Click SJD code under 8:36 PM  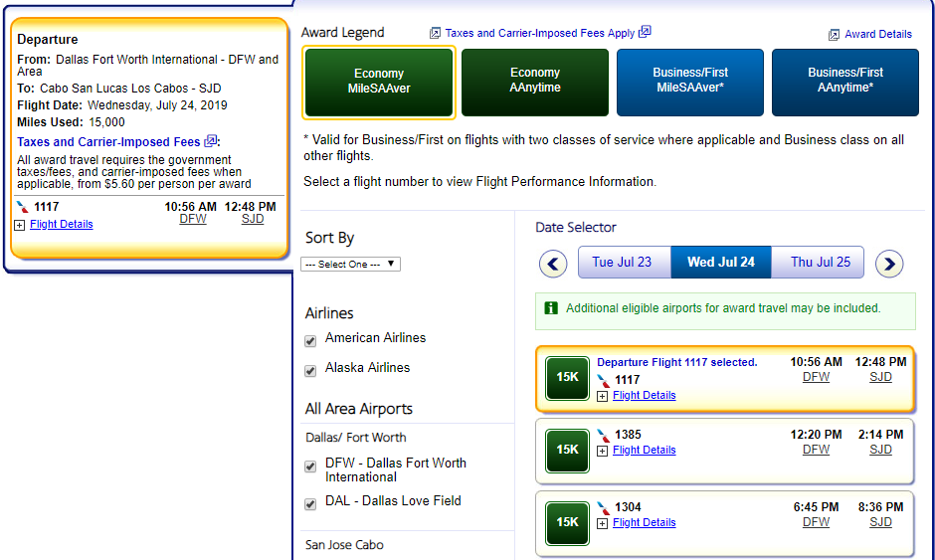coord(880,522)
